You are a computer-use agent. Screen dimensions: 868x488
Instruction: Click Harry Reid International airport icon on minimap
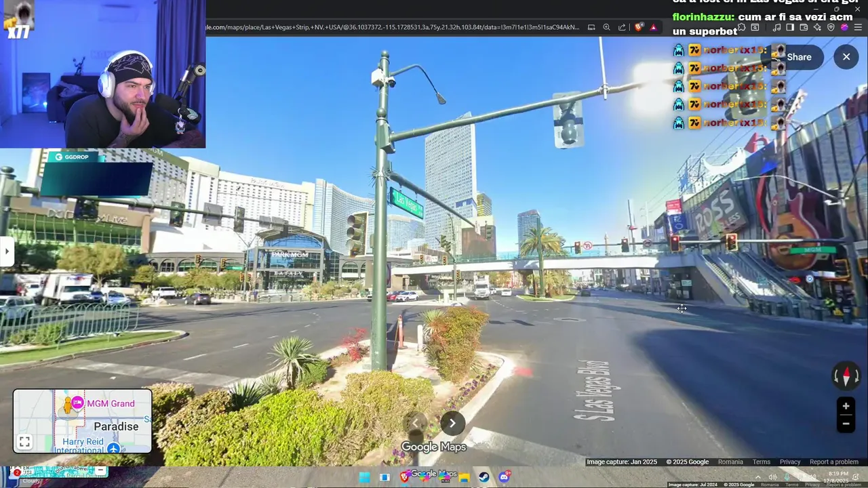coord(114,449)
